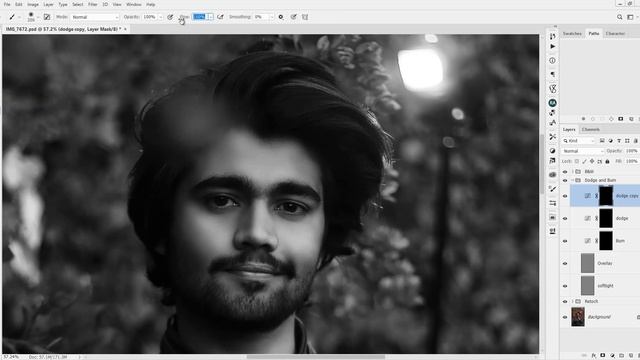Open the Opacity slider dropdown arrow
The height and width of the screenshot is (360, 640).
pyautogui.click(x=160, y=17)
